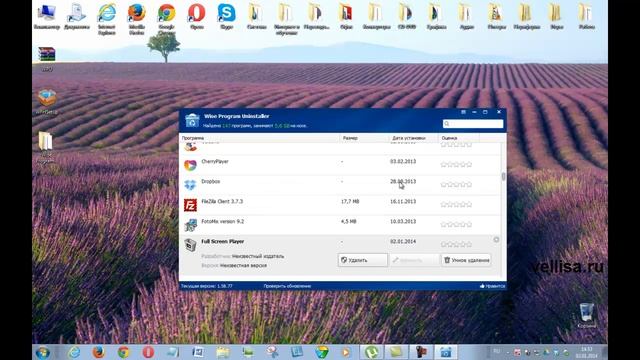Click the RU language indicator in tray

(x=496, y=351)
